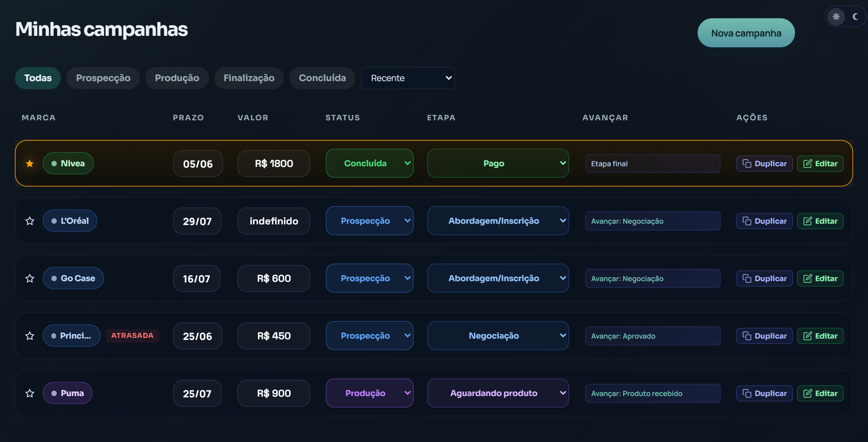Select the Todas filter tab

[38, 78]
